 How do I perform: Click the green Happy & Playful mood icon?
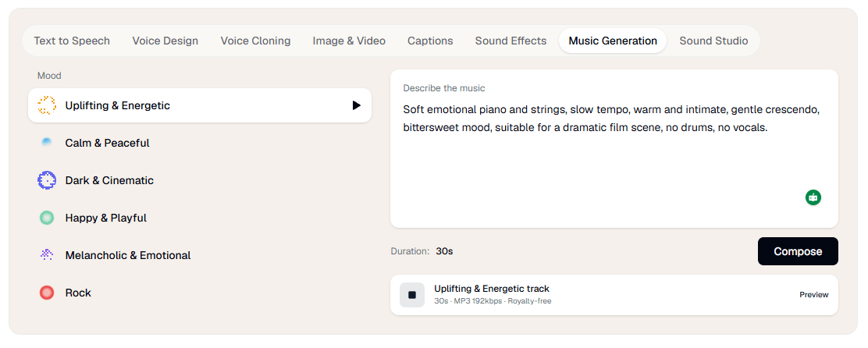click(x=47, y=218)
